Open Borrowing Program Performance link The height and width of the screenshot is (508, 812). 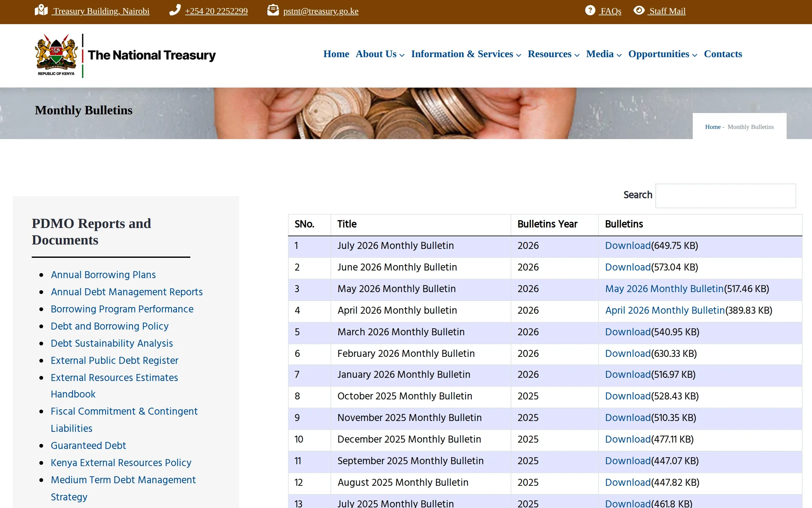(122, 309)
